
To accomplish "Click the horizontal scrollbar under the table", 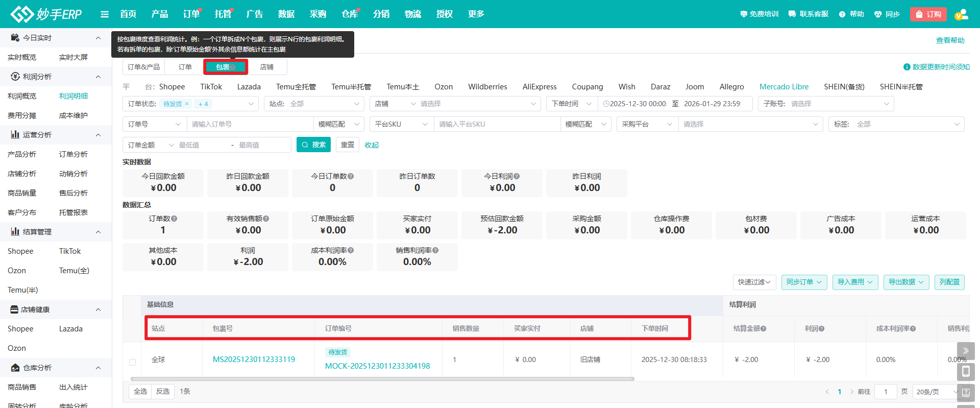I will pyautogui.click(x=382, y=379).
